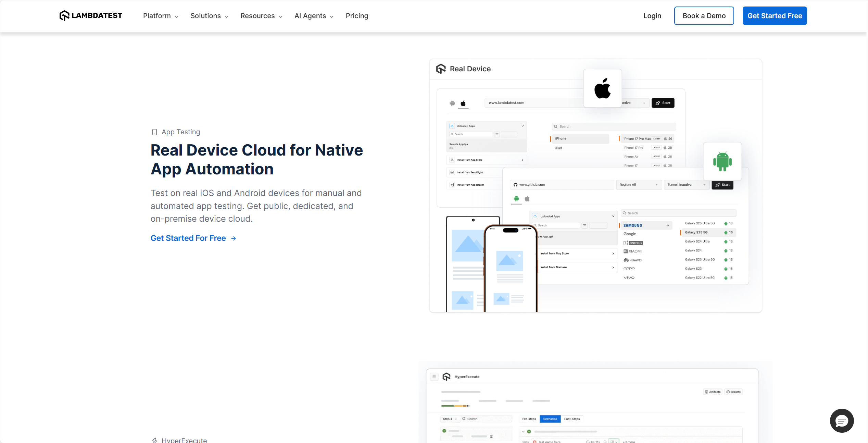The height and width of the screenshot is (443, 868).
Task: Expand the Platform dropdown menu
Action: pyautogui.click(x=161, y=16)
